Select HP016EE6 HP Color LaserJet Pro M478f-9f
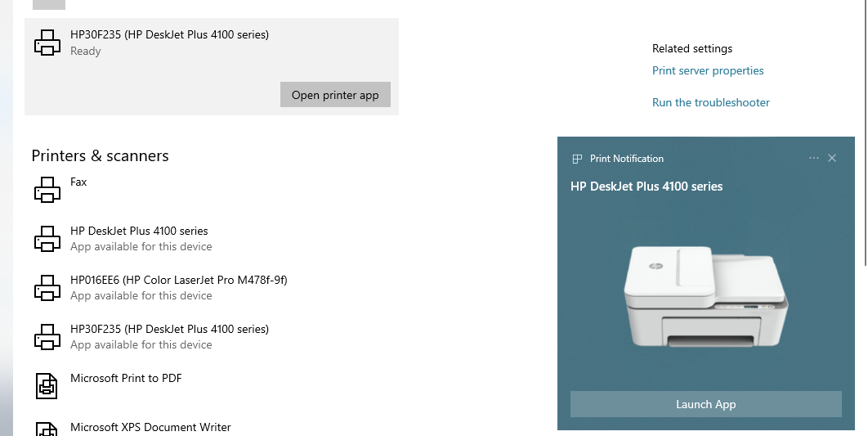The height and width of the screenshot is (436, 868). click(x=212, y=287)
